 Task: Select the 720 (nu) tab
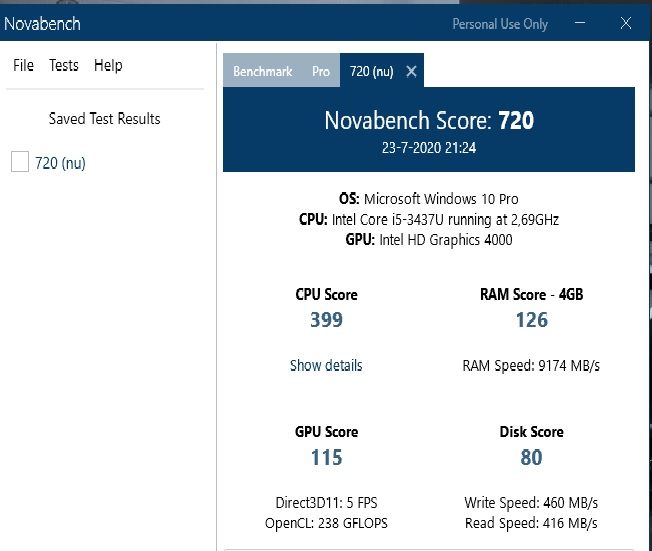tap(371, 72)
